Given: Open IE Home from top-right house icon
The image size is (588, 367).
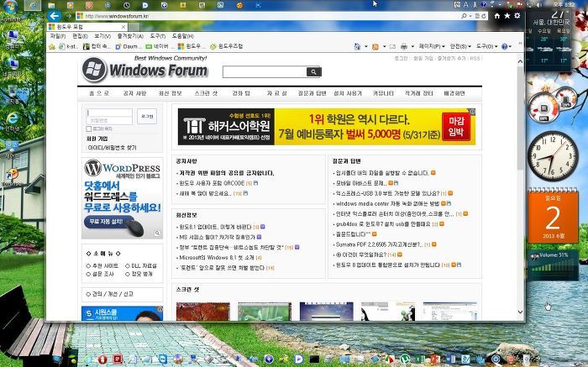Looking at the screenshot, I should coord(497,16).
